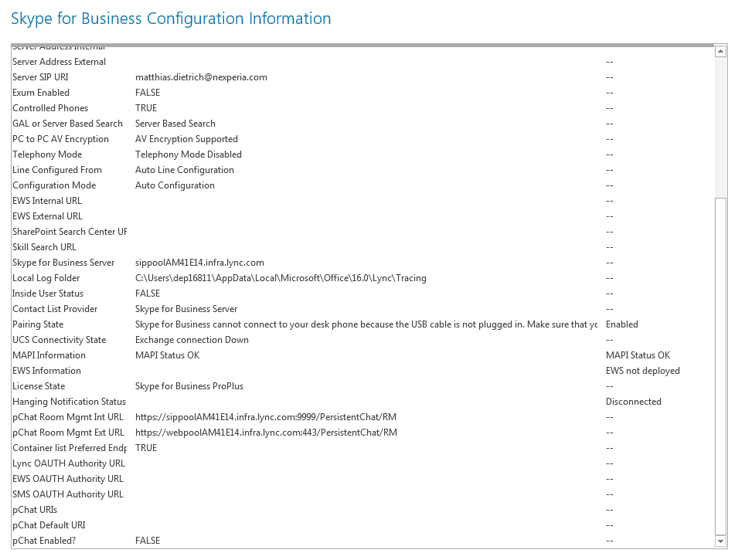Select the 'AV Encryption Supported' value
The height and width of the screenshot is (560, 738).
(x=186, y=139)
